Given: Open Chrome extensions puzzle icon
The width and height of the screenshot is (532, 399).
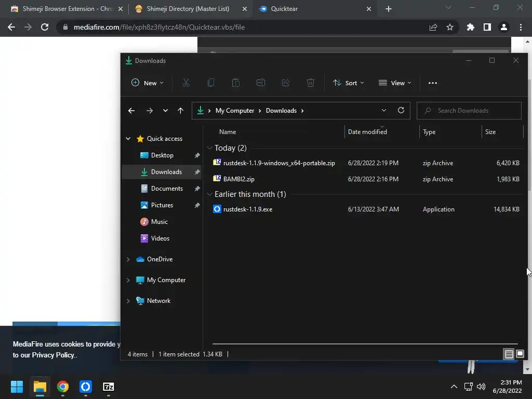Looking at the screenshot, I should (470, 27).
